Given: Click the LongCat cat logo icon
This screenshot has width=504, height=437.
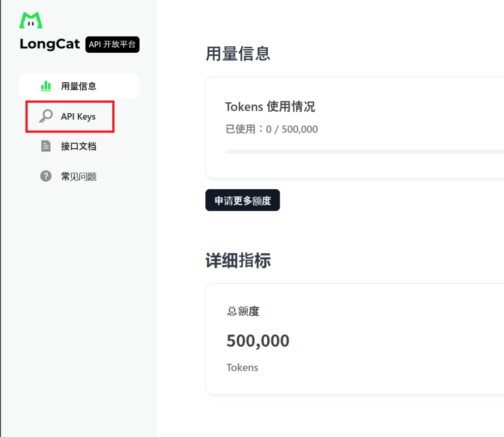Looking at the screenshot, I should 31,20.
